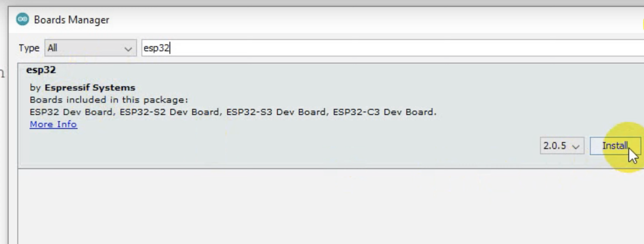Click the ESP32 Dev Board text
The width and height of the screenshot is (644, 244).
point(71,112)
